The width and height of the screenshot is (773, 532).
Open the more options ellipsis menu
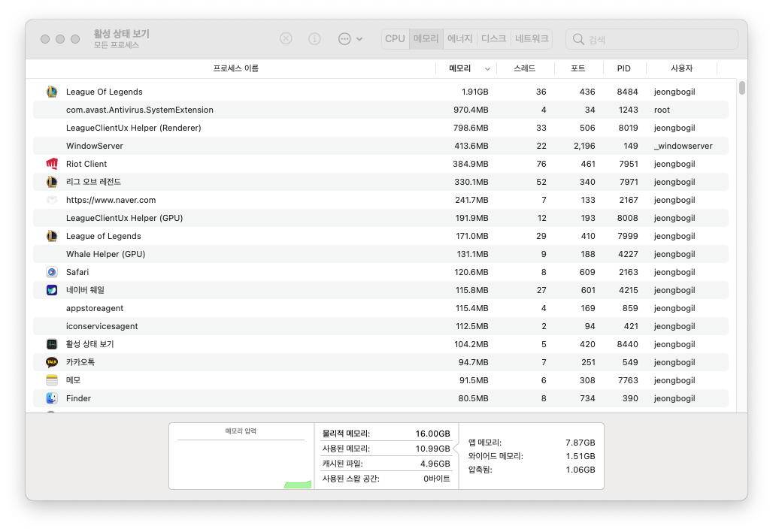coord(350,38)
